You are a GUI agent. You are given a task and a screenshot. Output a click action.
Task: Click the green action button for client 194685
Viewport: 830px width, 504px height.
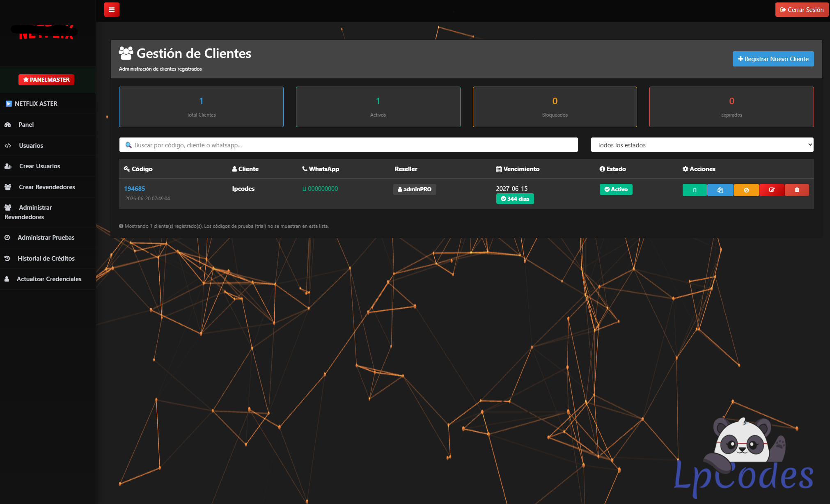click(695, 190)
